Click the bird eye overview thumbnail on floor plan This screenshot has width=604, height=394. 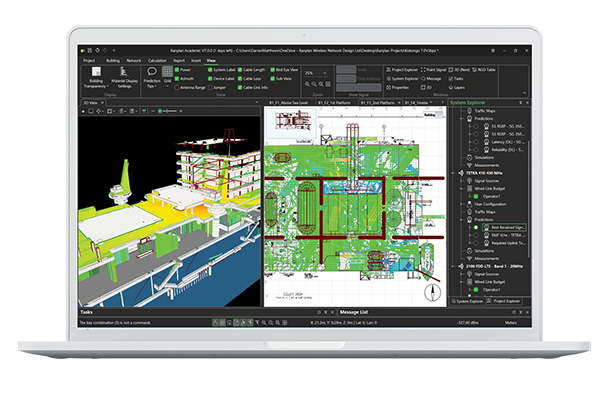[x=291, y=122]
